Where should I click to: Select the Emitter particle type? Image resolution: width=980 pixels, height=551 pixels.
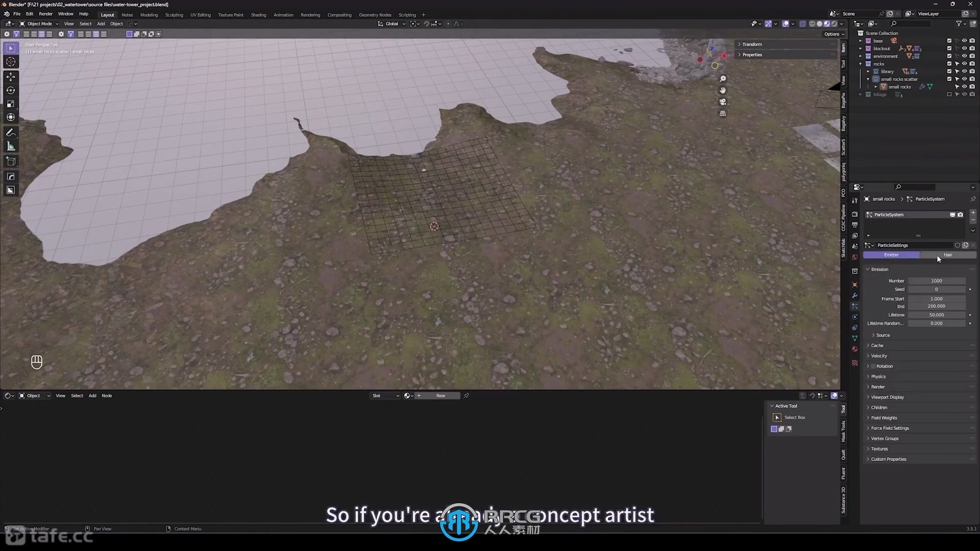891,255
